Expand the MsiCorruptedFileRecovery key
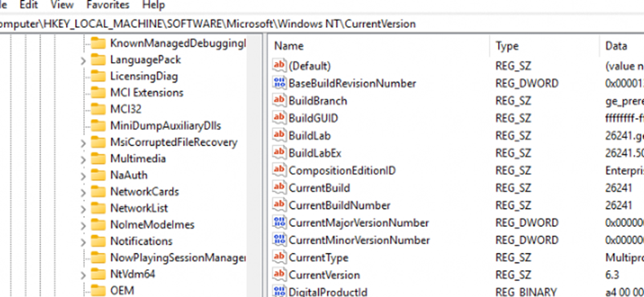This screenshot has height=297, width=644. coord(83,143)
